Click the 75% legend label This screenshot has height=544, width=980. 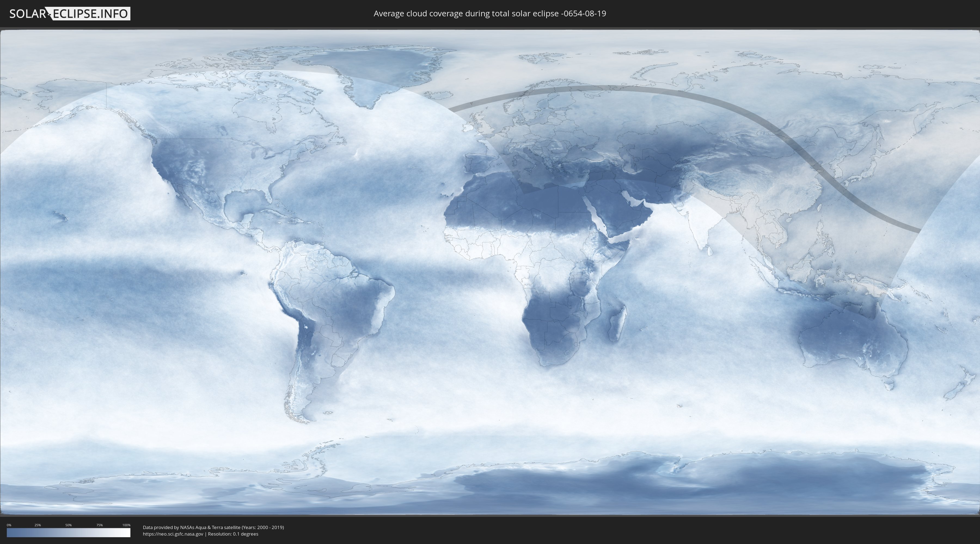coord(99,525)
